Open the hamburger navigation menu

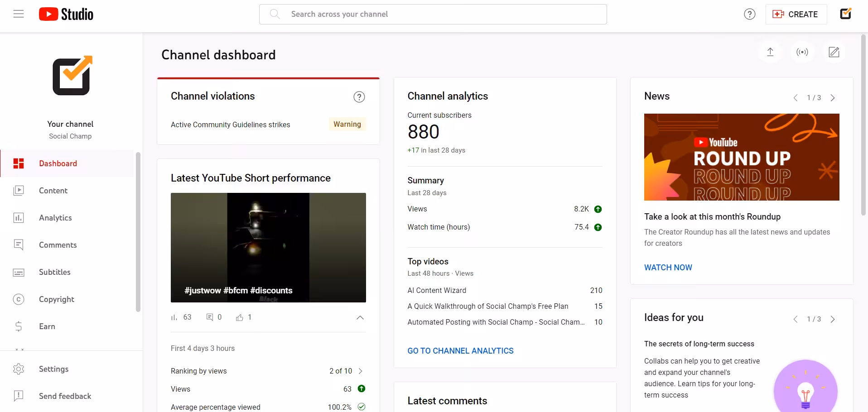19,14
